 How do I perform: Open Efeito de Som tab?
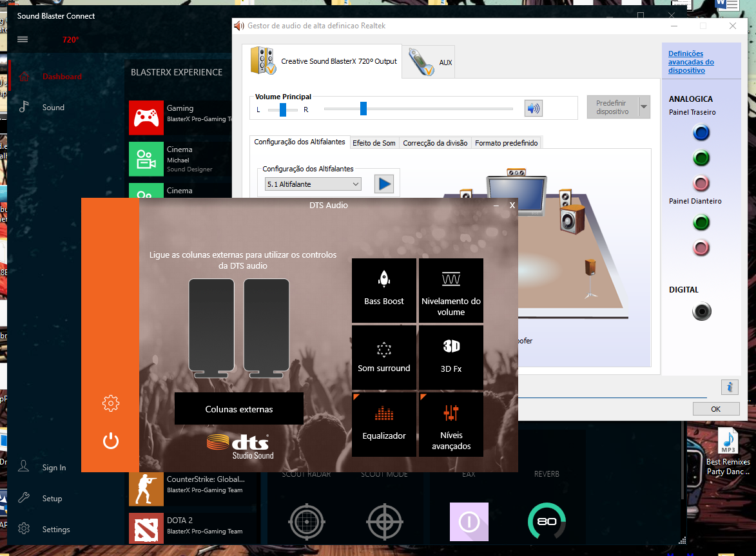coord(374,143)
